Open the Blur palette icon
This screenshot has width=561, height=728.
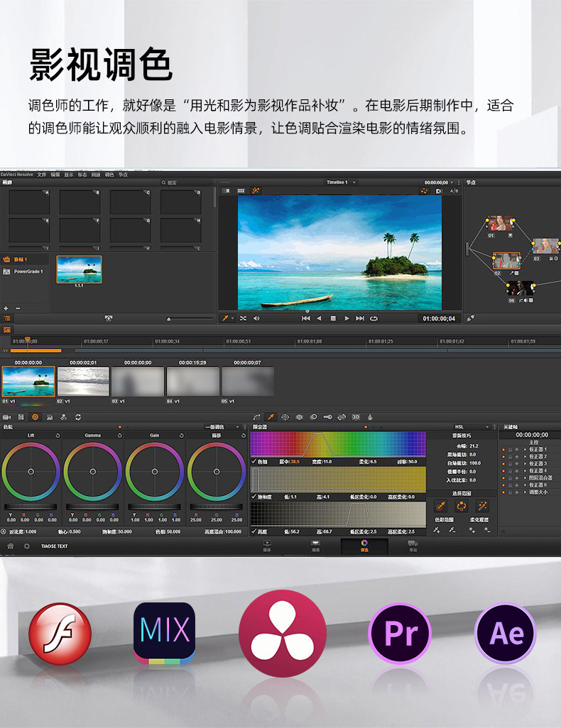[314, 417]
